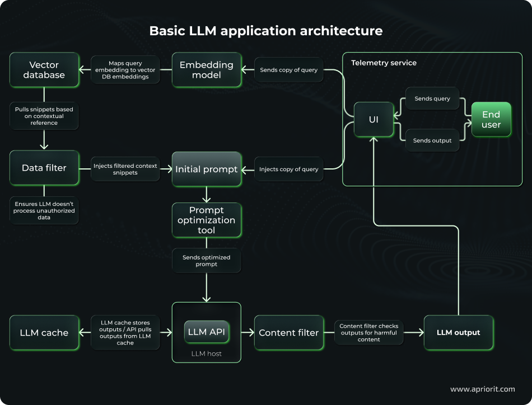
Task: Collapse the LLM host container
Action: 207,354
